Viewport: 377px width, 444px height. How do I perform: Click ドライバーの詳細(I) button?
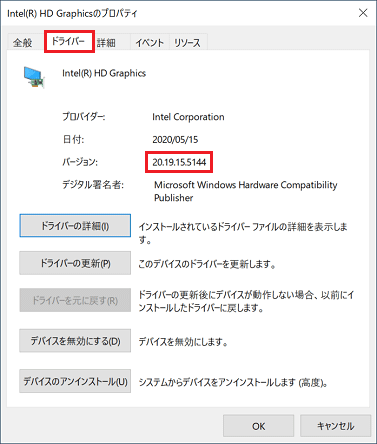[75, 226]
